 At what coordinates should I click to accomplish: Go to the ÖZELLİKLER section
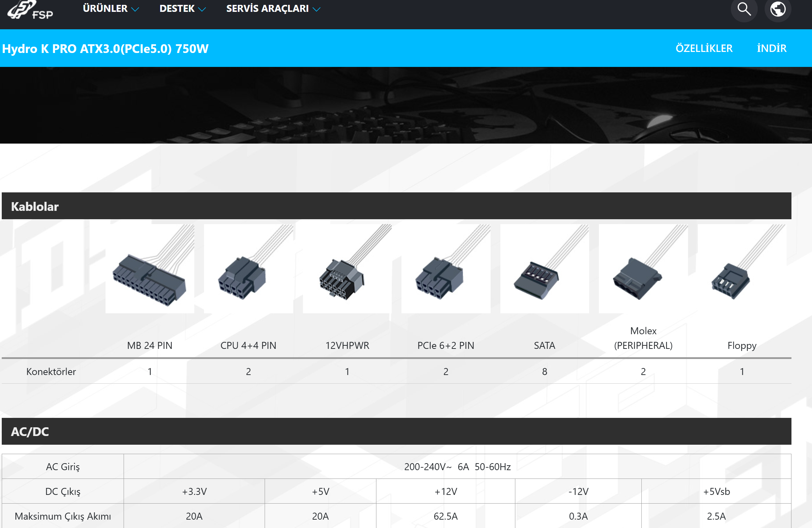pos(704,48)
